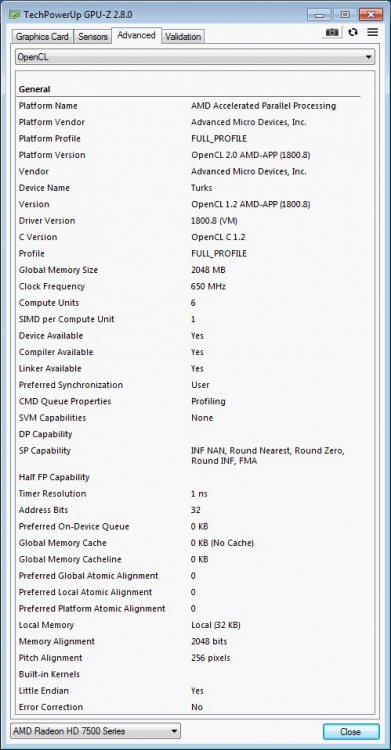Click the Platform Name row label
This screenshot has height=750, width=391.
[48, 106]
